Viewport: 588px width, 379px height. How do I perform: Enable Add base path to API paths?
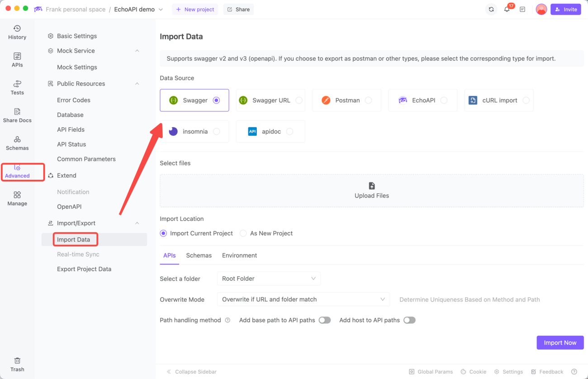pos(324,320)
